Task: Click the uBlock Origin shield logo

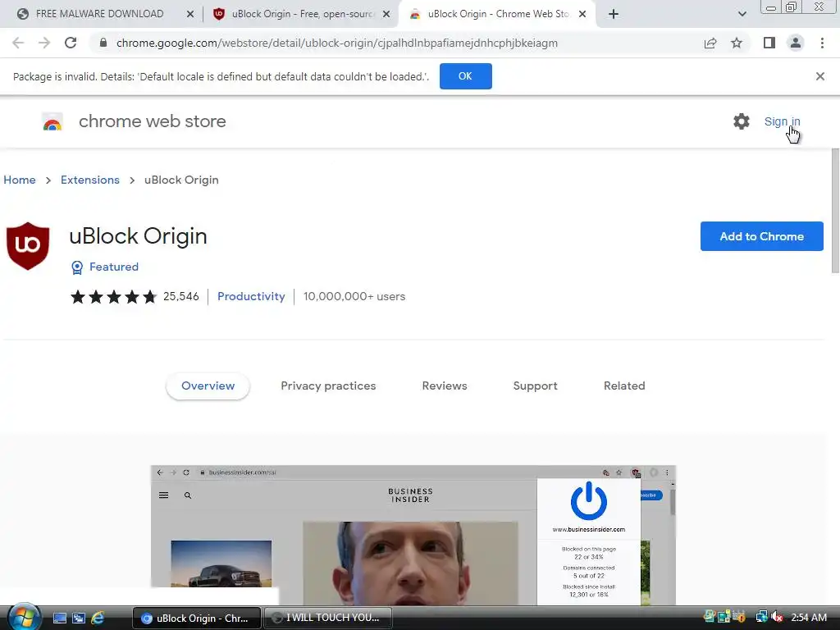Action: 28,246
